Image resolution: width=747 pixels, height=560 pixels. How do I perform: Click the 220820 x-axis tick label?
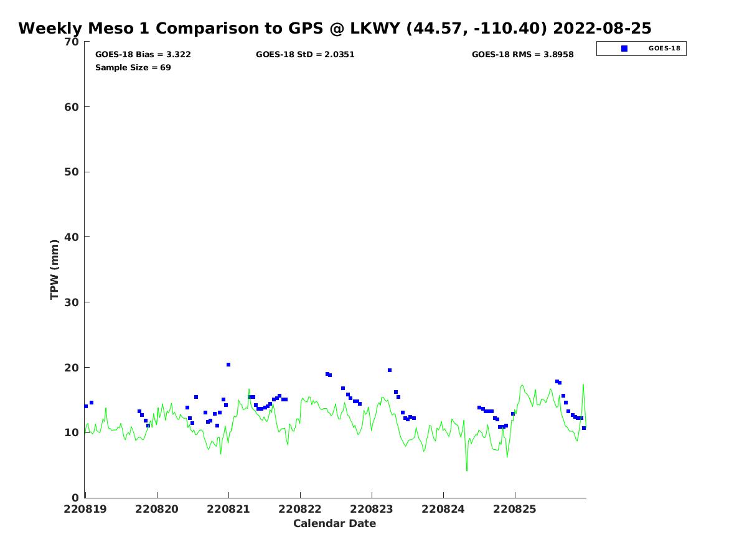pos(157,509)
